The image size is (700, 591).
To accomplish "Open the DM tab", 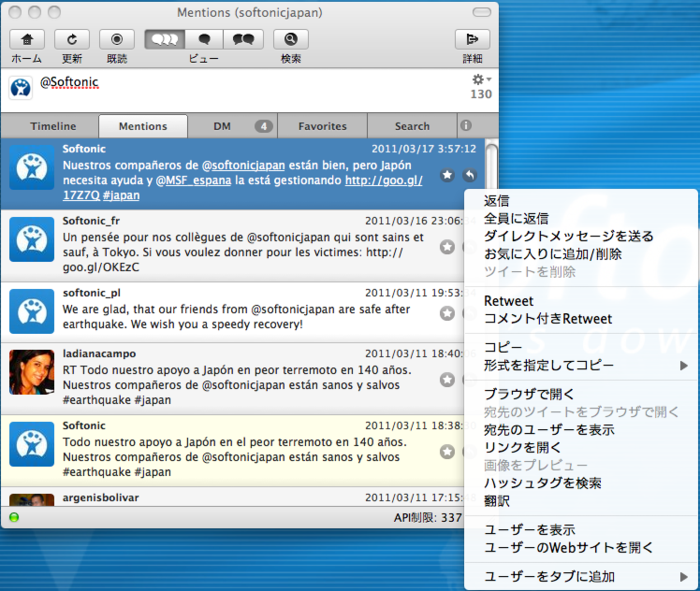I will (232, 126).
